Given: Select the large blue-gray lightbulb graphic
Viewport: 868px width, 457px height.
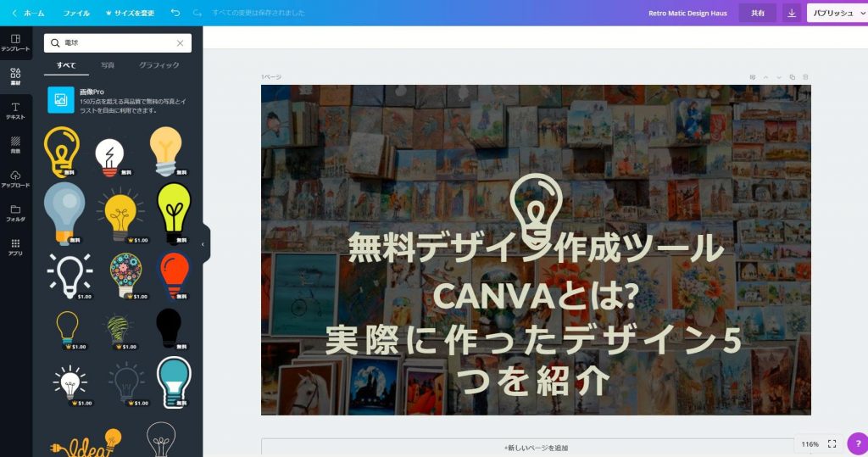Looking at the screenshot, I should 64,214.
